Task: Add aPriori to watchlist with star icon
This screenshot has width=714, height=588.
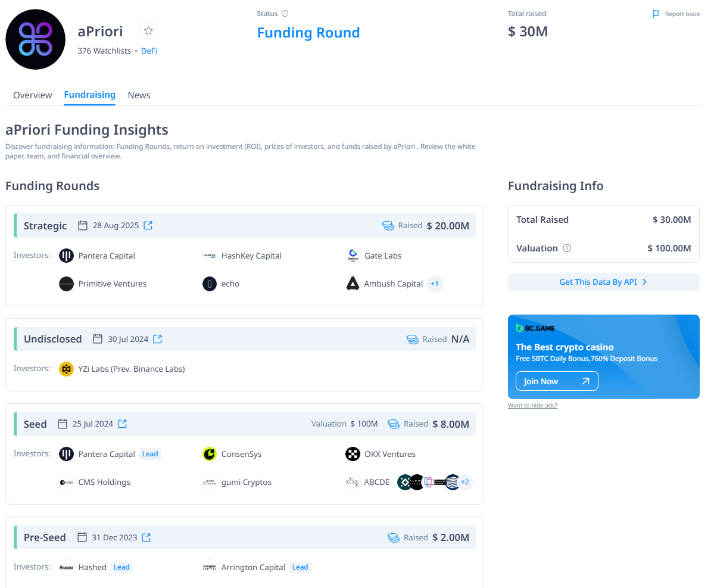Action: (x=148, y=31)
